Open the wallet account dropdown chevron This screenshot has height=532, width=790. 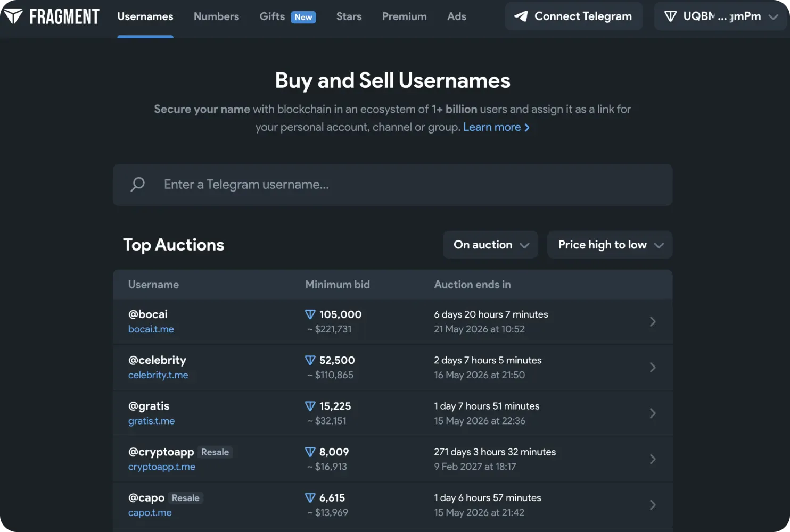pos(773,17)
